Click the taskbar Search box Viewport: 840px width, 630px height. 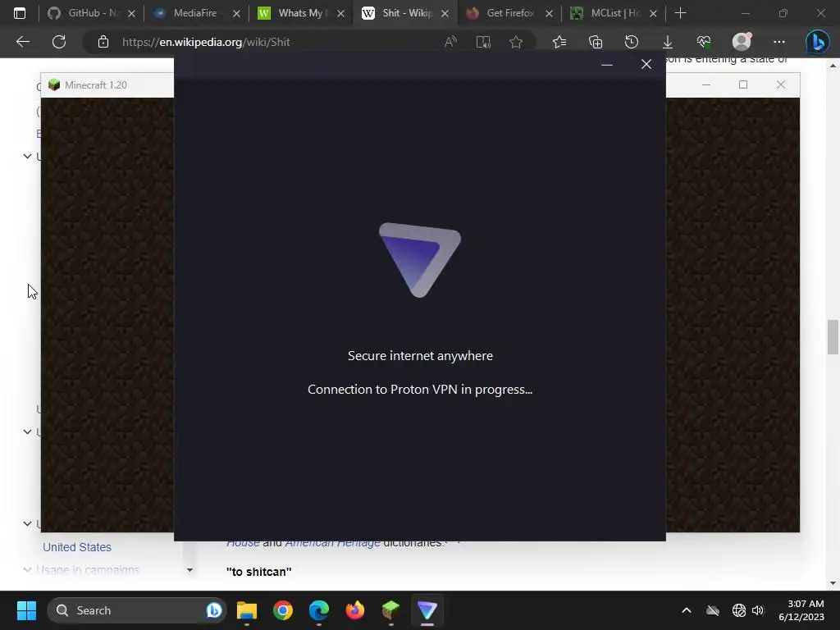[137, 610]
